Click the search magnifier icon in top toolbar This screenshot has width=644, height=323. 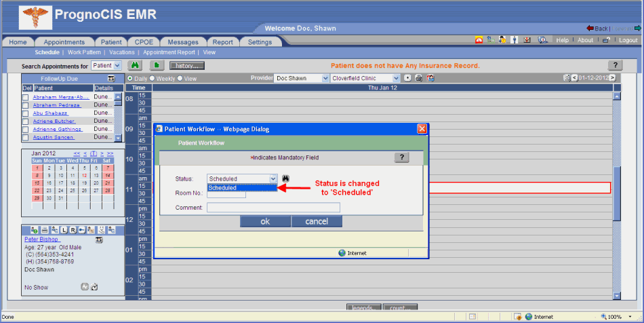[542, 40]
